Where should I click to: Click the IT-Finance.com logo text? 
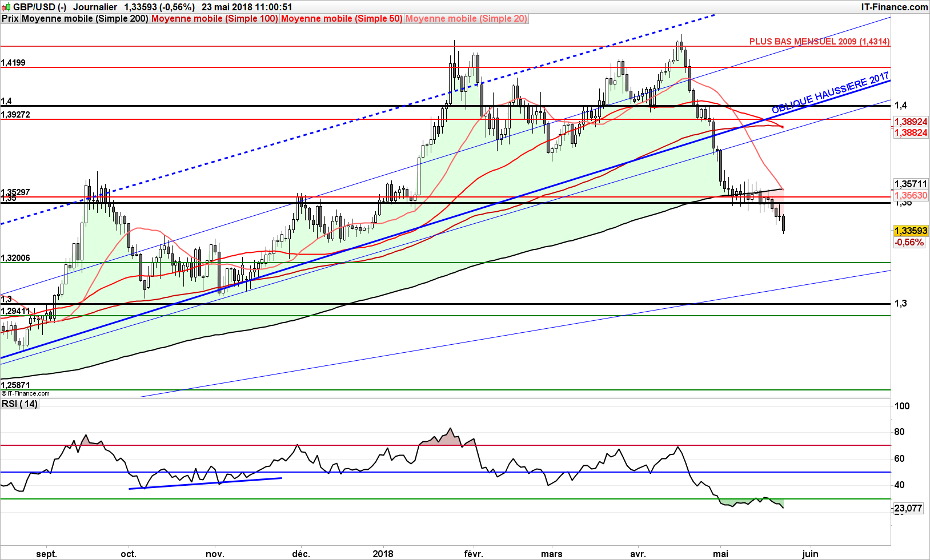coord(894,7)
